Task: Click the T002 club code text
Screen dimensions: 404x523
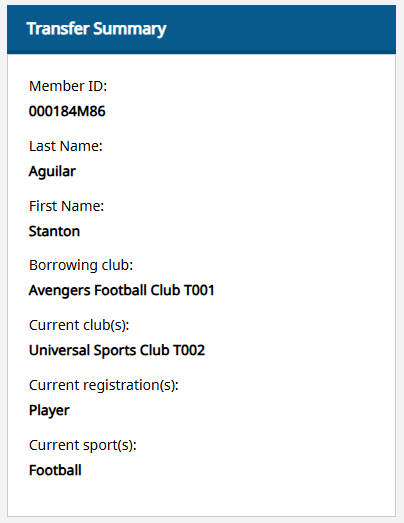Action: [189, 350]
